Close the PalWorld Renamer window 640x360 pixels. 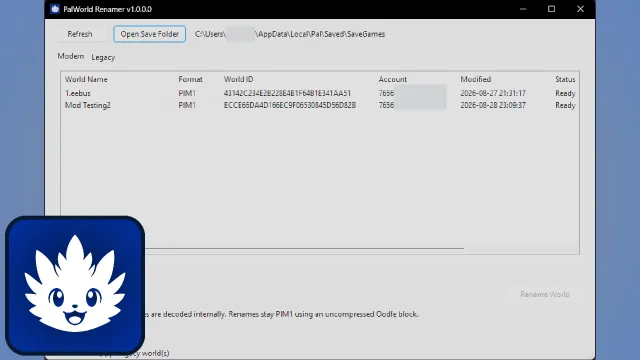coord(580,9)
